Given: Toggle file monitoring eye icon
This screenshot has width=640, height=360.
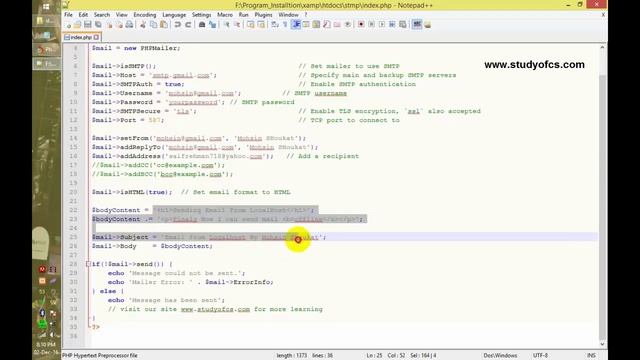Looking at the screenshot, I should 347,25.
